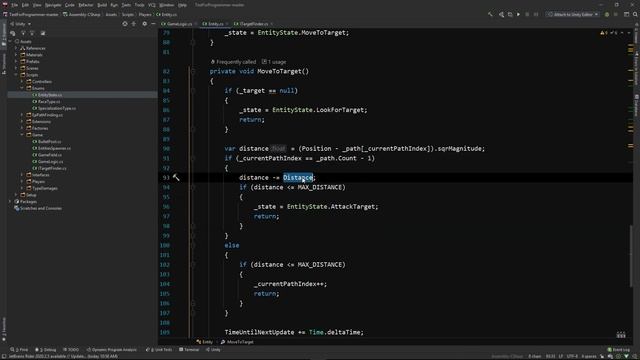Collapse the Game folder
The image size is (640, 360).
22,135
